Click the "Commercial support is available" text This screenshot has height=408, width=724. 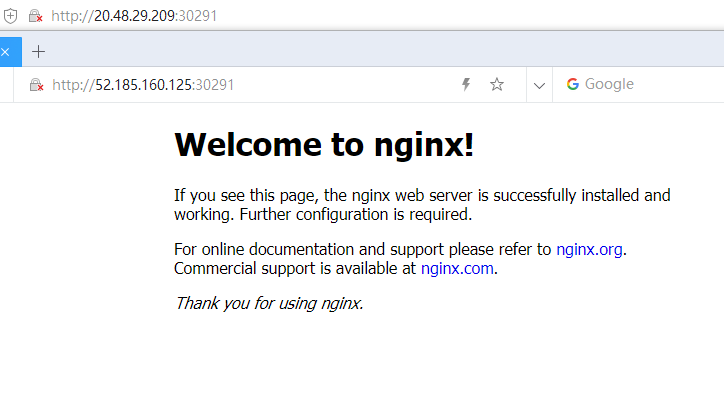[x=295, y=268]
